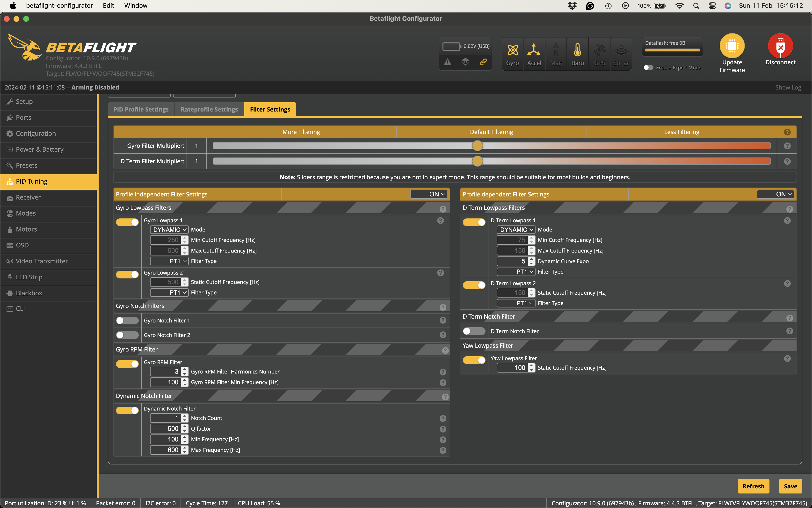Show help for Dynamic Notch Q factor
The image size is (812, 508).
point(443,429)
